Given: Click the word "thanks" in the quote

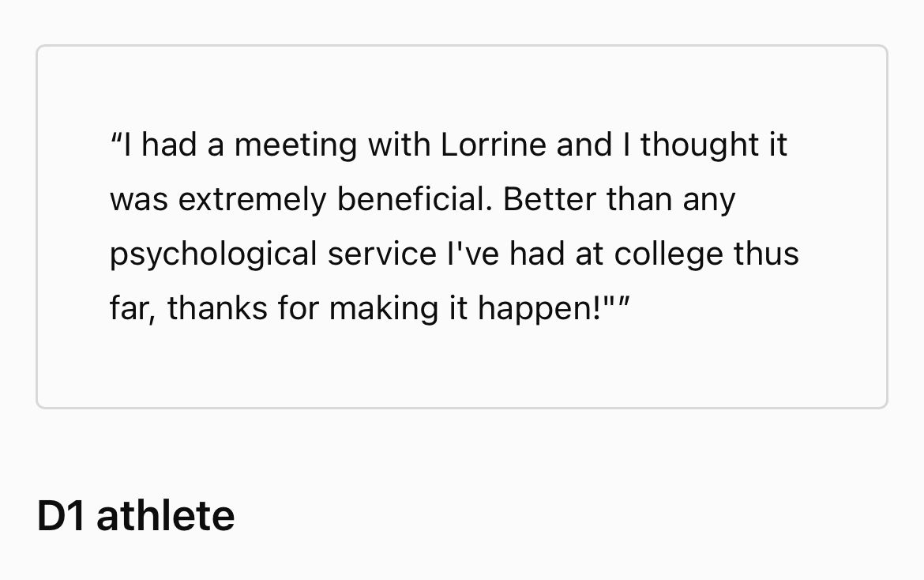Looking at the screenshot, I should 217,308.
